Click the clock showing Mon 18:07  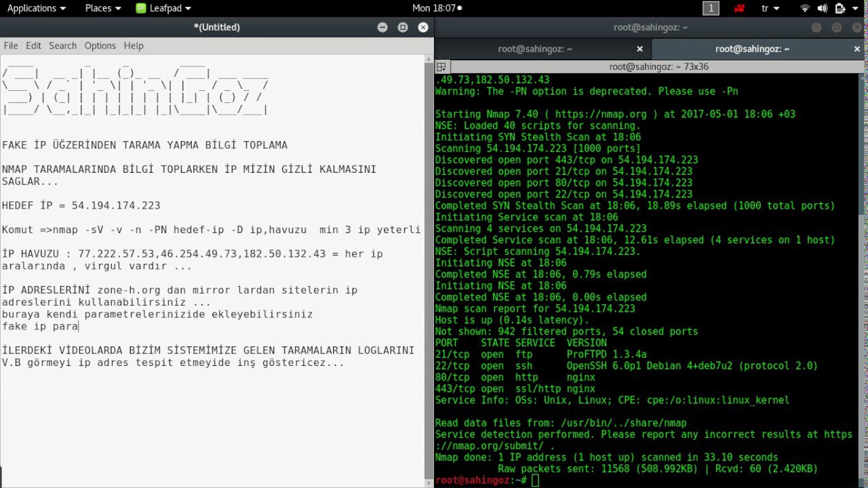(437, 8)
